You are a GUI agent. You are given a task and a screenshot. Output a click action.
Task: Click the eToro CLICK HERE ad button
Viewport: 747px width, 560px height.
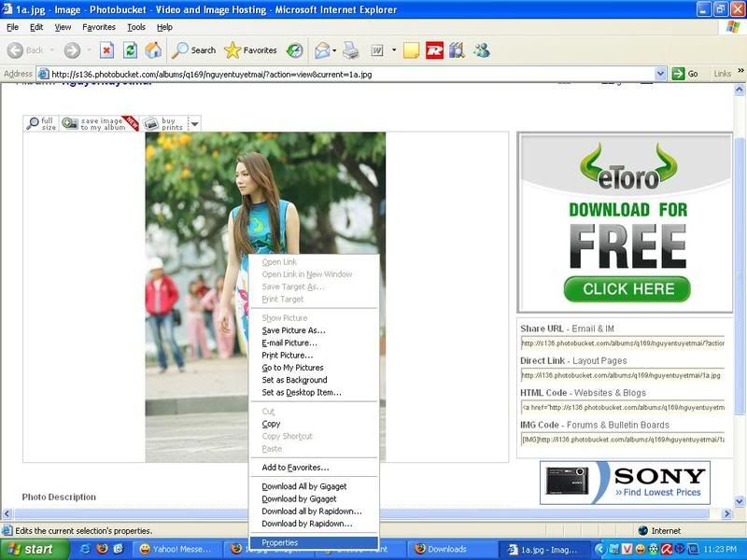click(627, 289)
